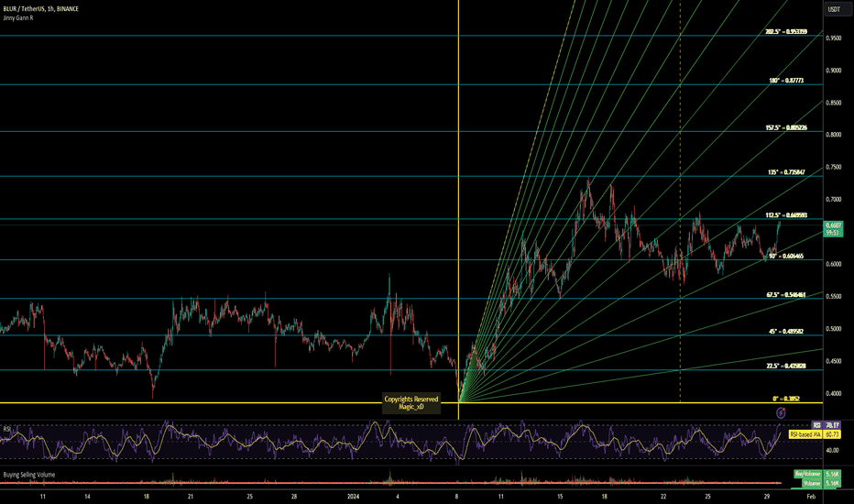Click the 0.9500 price axis tick

tap(833, 38)
